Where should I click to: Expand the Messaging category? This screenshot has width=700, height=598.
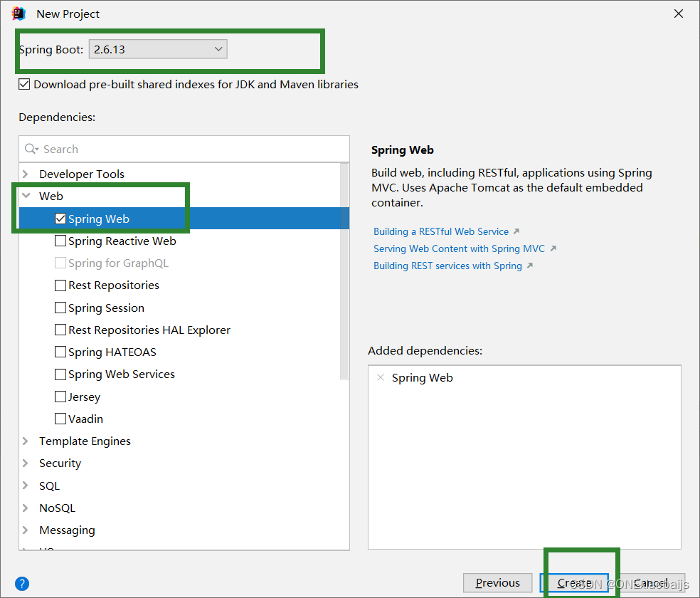pos(26,530)
